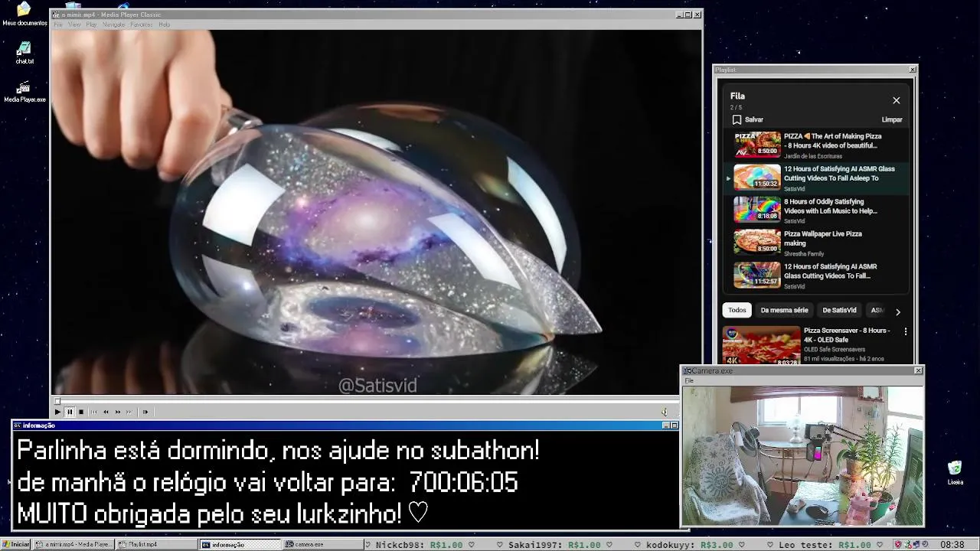Click Limpar to clear the queue
Screen dimensions: 980x551
[892, 119]
